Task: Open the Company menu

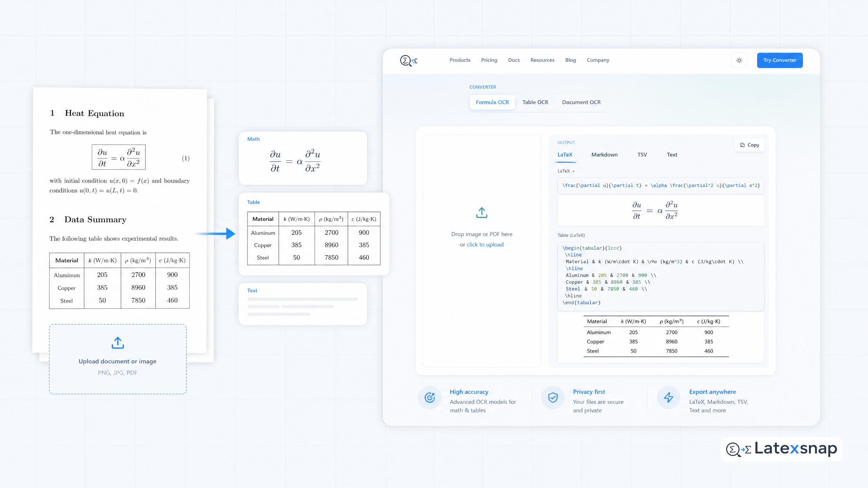Action: 598,60
